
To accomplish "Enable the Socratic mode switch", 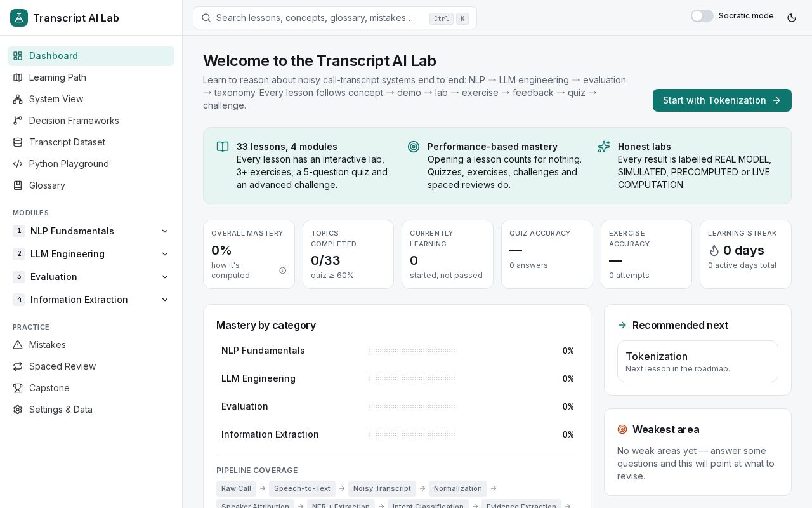I will [702, 16].
